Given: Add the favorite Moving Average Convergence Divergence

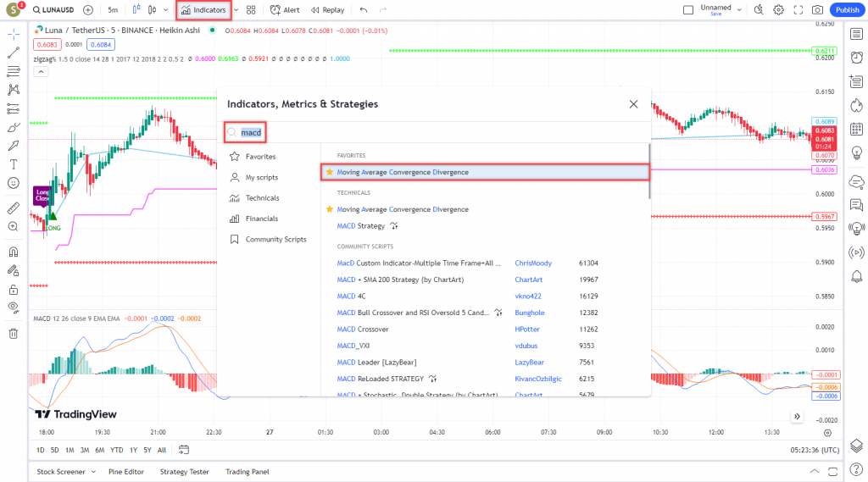Looking at the screenshot, I should (485, 172).
